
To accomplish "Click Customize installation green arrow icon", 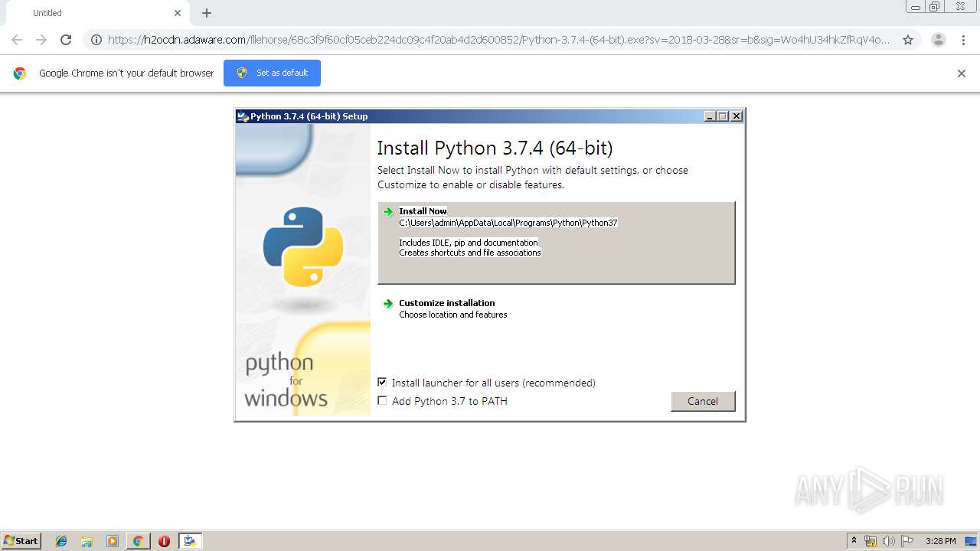I will click(x=388, y=304).
